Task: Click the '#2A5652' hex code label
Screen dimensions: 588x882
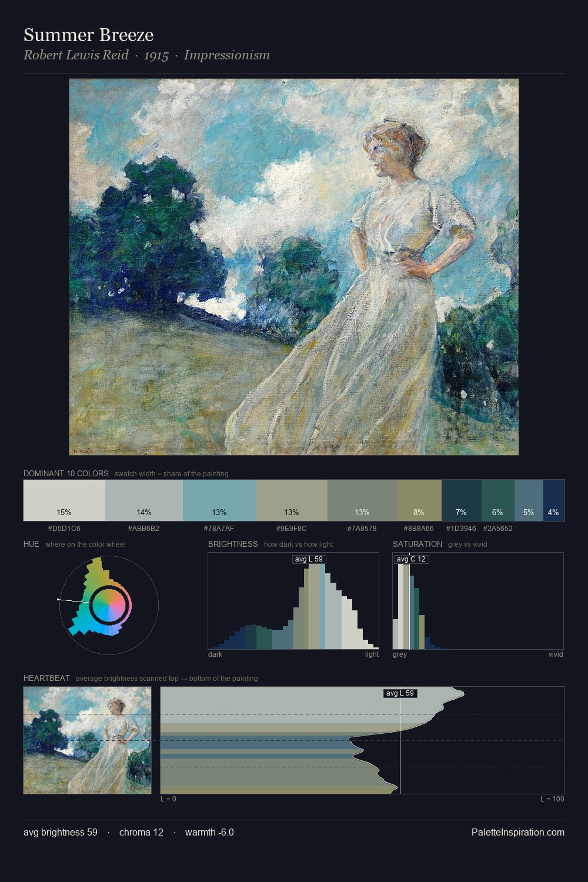Action: pyautogui.click(x=498, y=528)
